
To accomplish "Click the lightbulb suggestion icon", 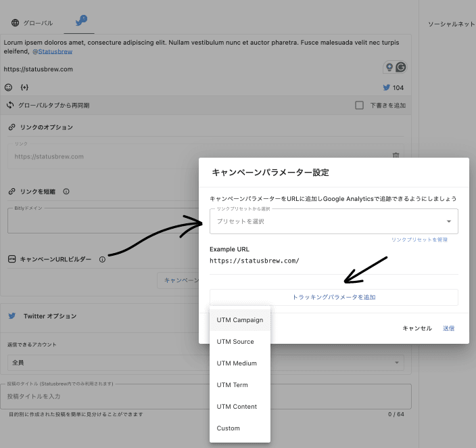I will 389,67.
